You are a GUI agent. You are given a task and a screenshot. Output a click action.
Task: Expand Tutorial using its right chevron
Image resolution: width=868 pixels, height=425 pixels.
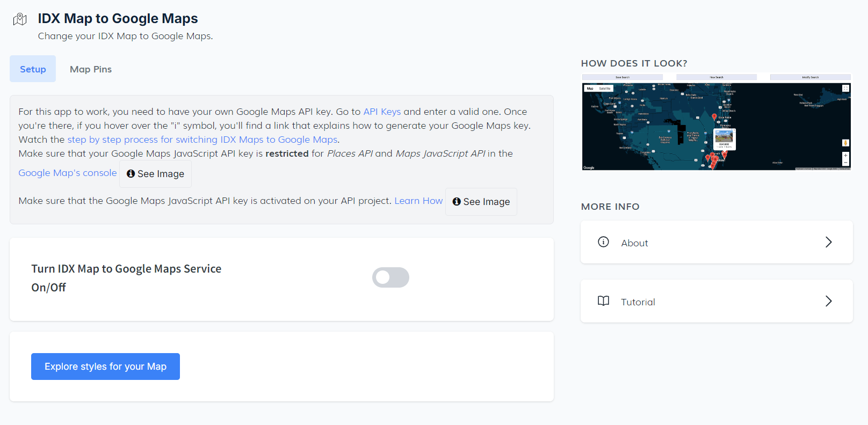tap(828, 301)
